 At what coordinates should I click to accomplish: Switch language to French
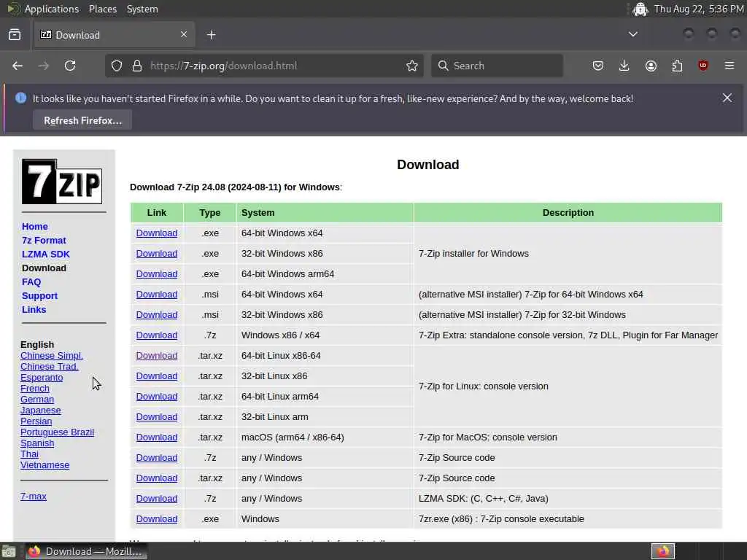[35, 389]
